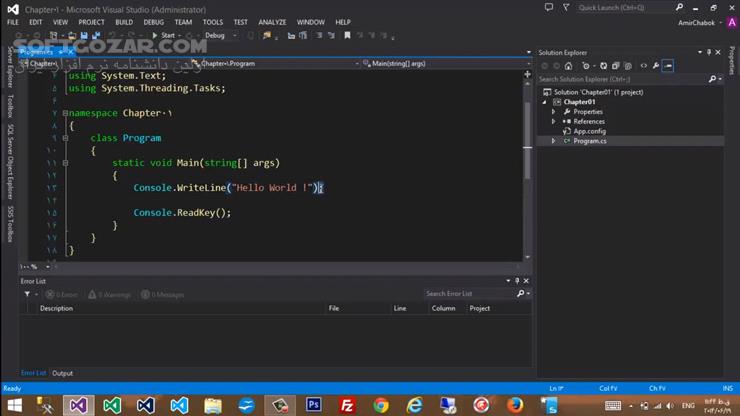Open the Toolbox side tab
740x416 pixels.
pos(10,106)
